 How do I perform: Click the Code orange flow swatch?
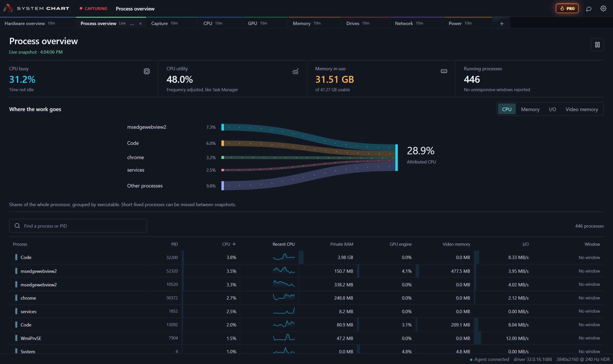coord(223,143)
